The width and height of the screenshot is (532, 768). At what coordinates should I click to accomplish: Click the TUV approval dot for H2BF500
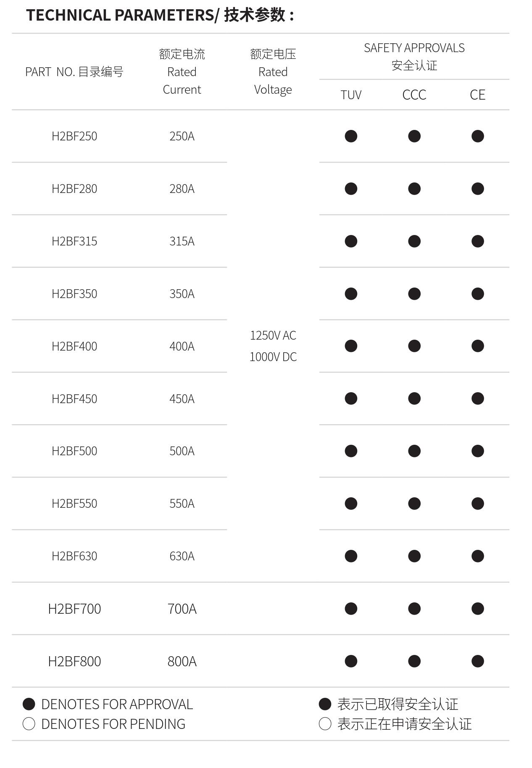[351, 451]
